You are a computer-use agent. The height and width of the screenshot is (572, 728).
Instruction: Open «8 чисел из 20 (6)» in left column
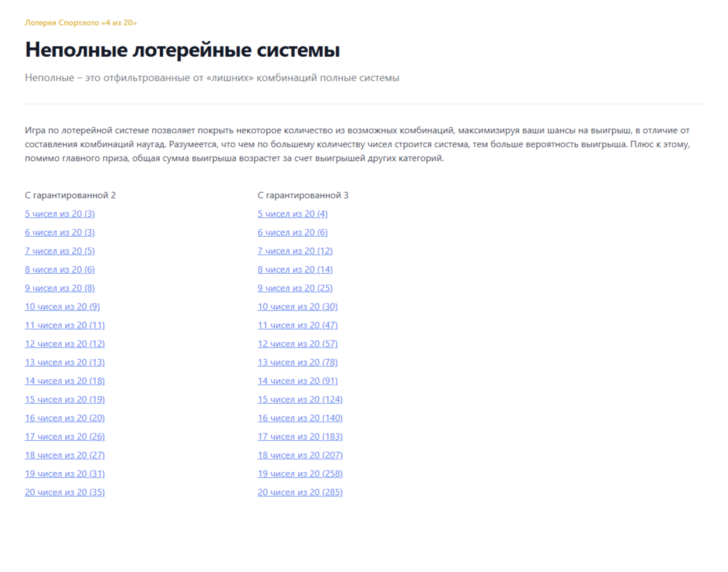pos(60,269)
